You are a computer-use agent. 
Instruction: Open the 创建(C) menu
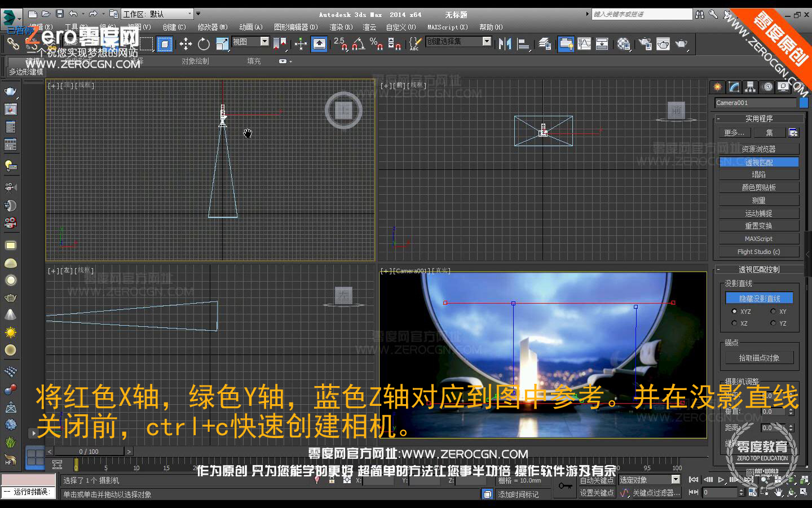174,27
